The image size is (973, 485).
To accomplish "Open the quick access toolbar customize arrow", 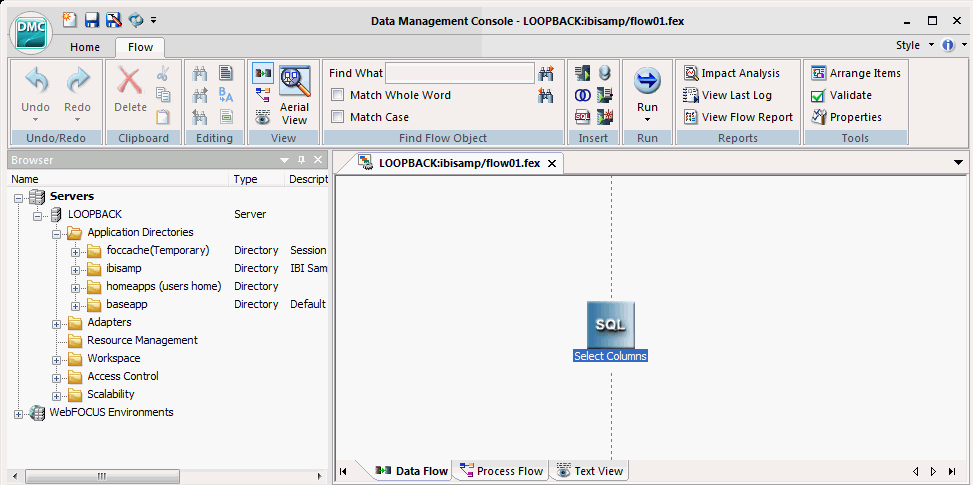I will [x=153, y=20].
